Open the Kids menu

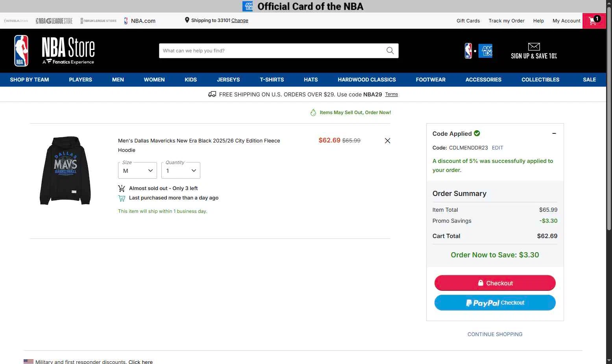191,79
